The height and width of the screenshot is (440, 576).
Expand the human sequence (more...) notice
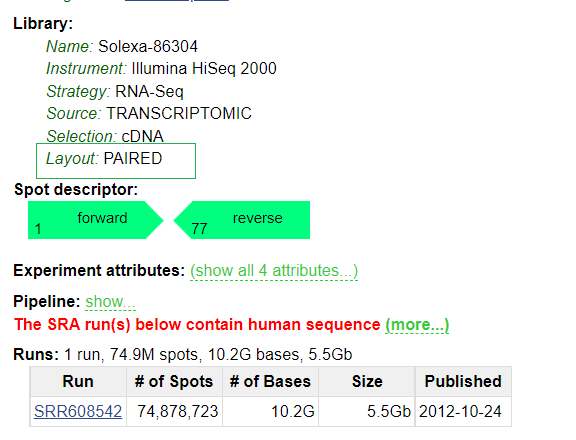click(417, 325)
